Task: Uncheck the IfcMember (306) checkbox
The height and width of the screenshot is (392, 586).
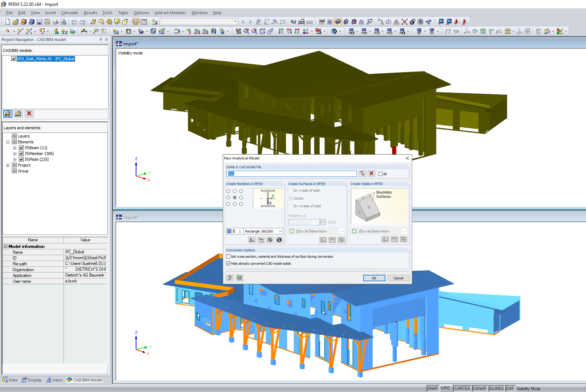Action: pos(21,154)
